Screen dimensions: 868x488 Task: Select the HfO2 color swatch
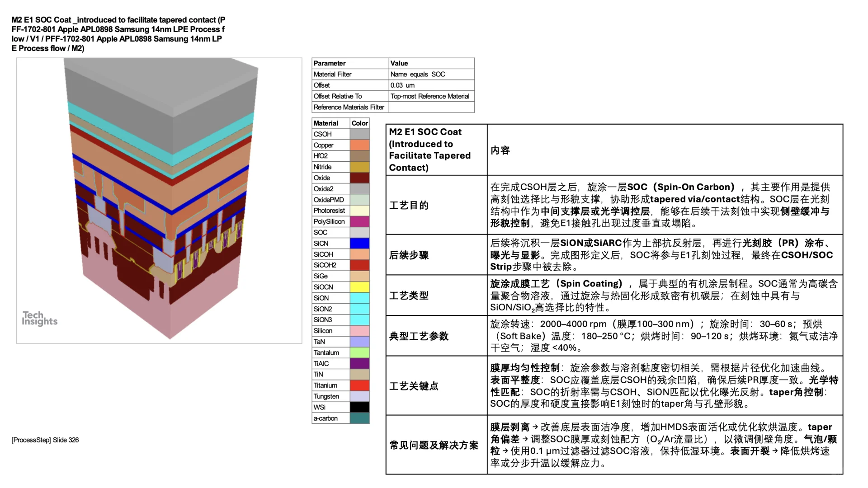(359, 156)
